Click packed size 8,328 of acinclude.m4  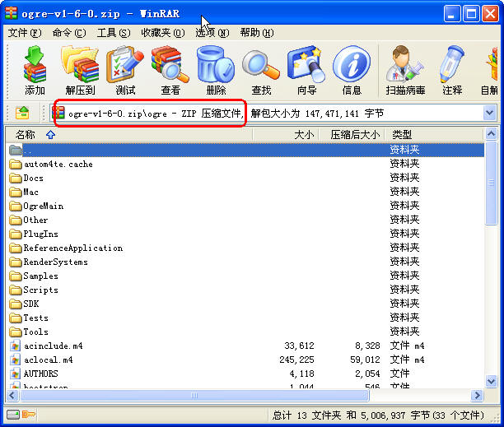[x=367, y=346]
